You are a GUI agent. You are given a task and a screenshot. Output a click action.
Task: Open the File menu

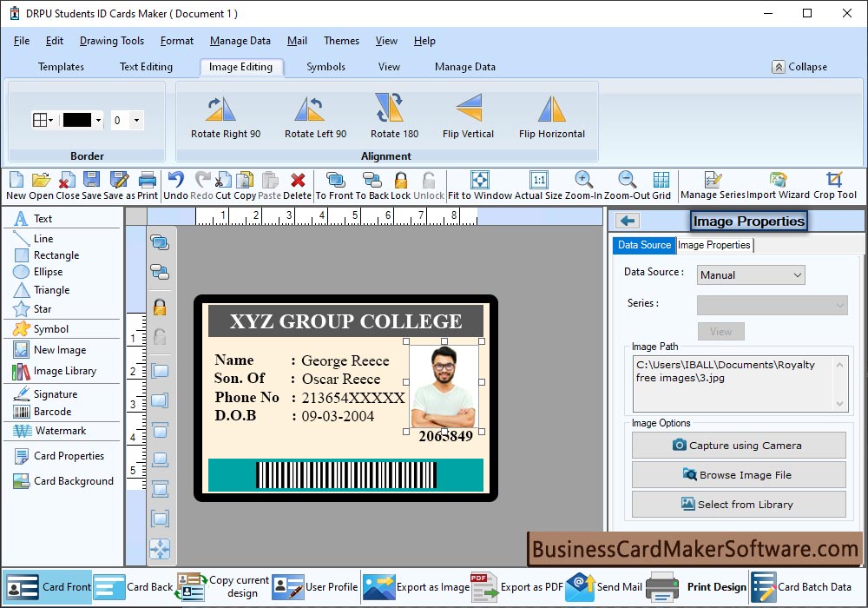[x=22, y=41]
